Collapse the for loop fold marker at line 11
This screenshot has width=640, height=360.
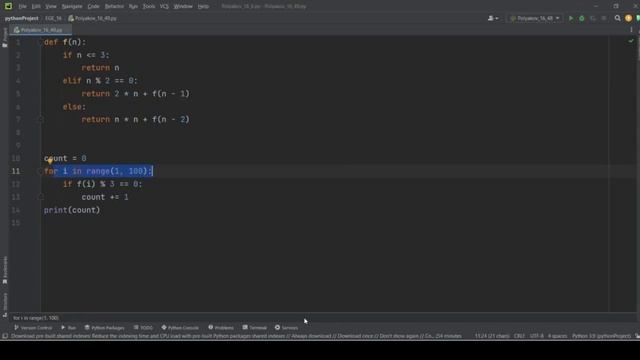[41, 171]
